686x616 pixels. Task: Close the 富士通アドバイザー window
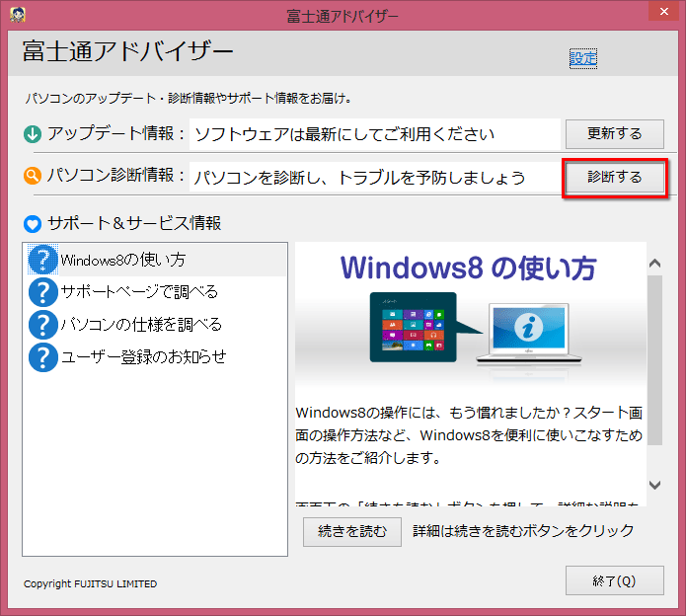click(663, 12)
